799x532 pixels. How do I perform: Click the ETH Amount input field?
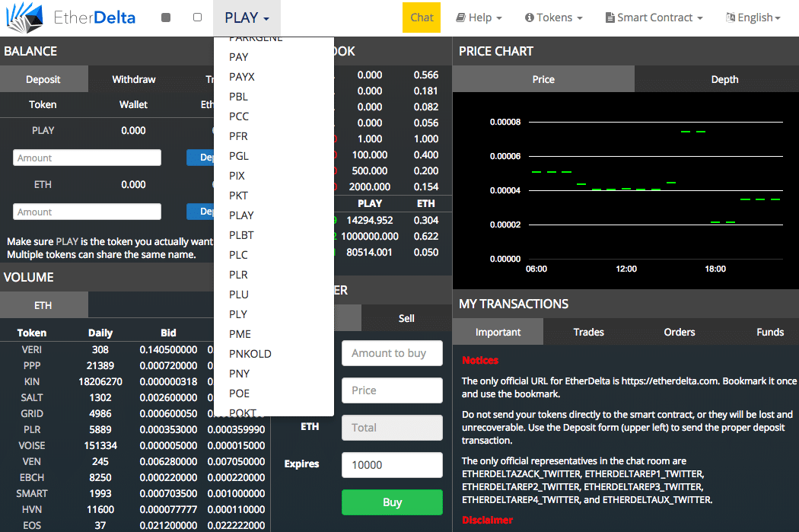pos(88,212)
